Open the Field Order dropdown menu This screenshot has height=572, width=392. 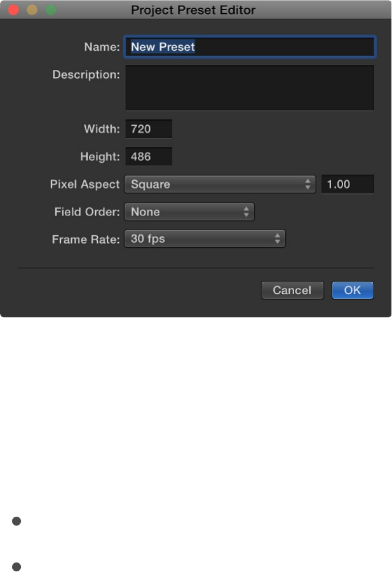(x=189, y=212)
